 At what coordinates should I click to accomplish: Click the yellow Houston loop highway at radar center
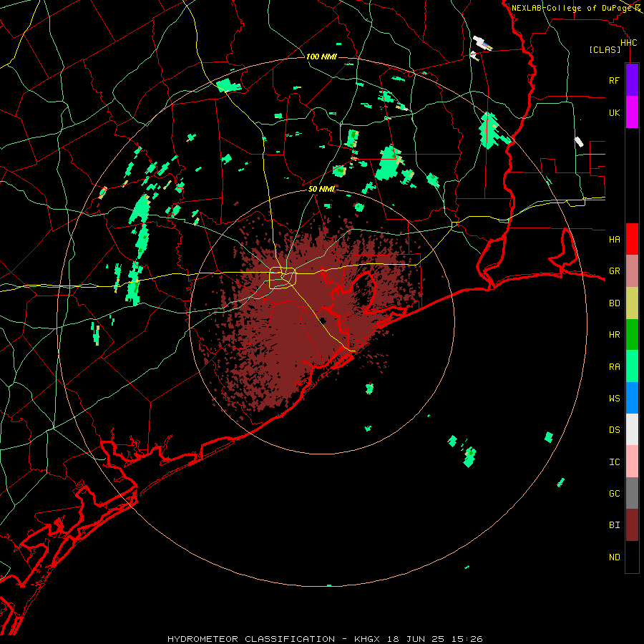[283, 278]
